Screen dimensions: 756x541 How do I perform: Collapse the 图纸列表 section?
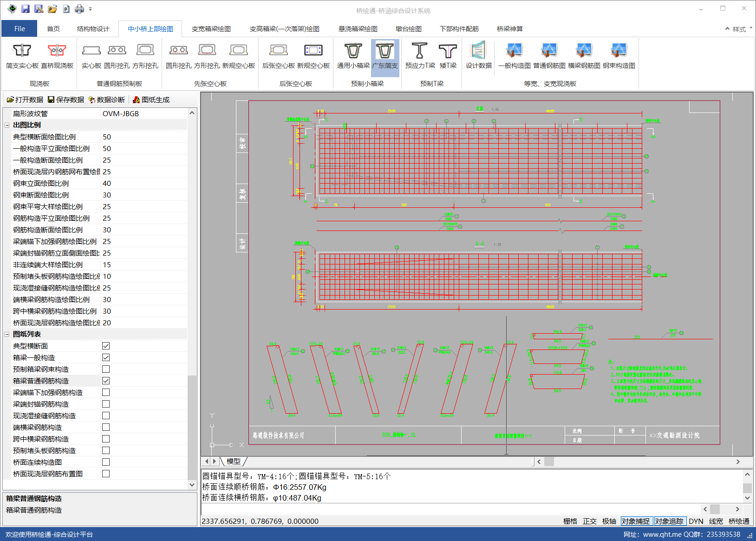pyautogui.click(x=7, y=334)
